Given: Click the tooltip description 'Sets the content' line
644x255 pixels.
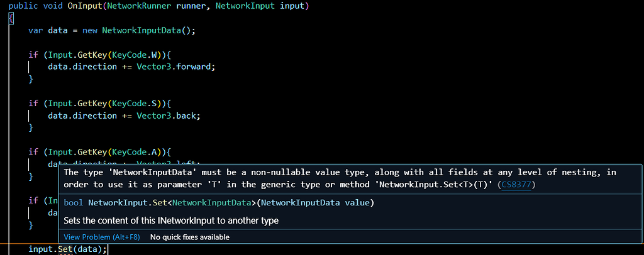Looking at the screenshot, I should point(171,220).
